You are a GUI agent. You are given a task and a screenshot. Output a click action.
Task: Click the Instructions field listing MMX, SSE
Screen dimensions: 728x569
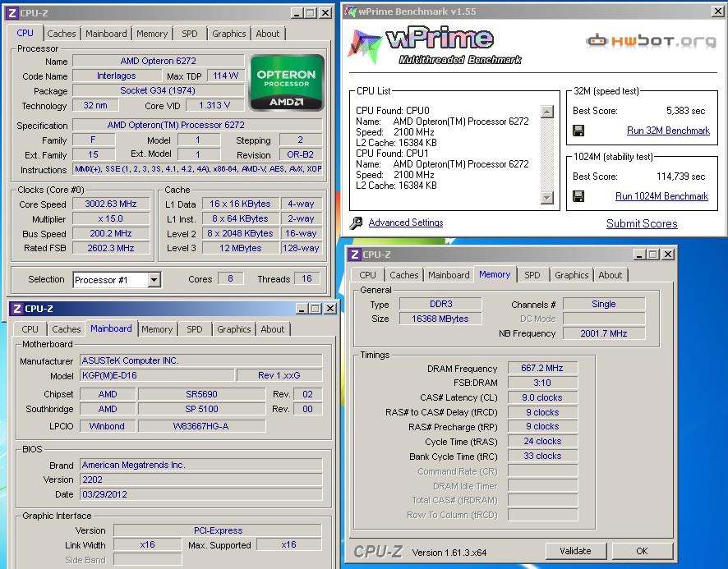pos(198,169)
